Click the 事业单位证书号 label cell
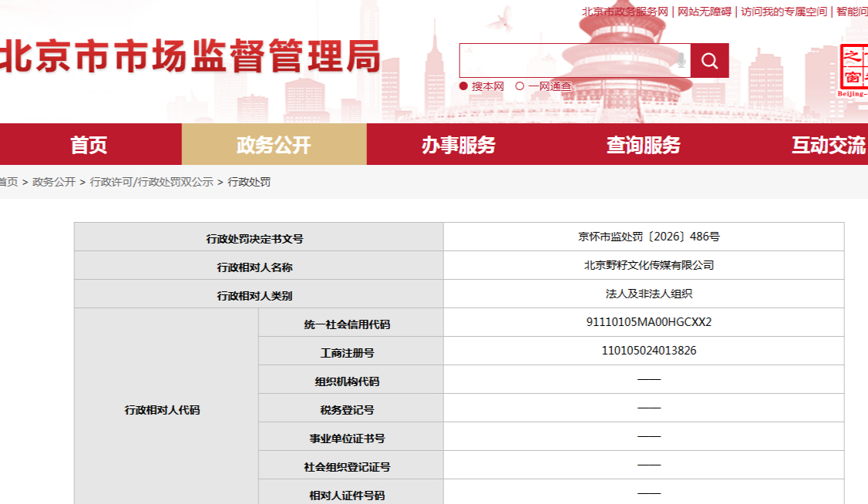868x504 pixels. tap(351, 437)
